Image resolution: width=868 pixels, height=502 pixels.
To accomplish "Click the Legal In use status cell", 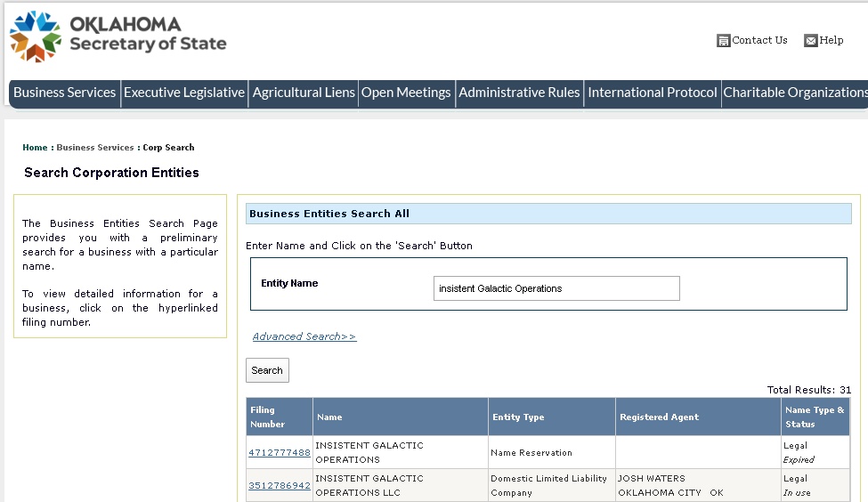I will tap(815, 485).
